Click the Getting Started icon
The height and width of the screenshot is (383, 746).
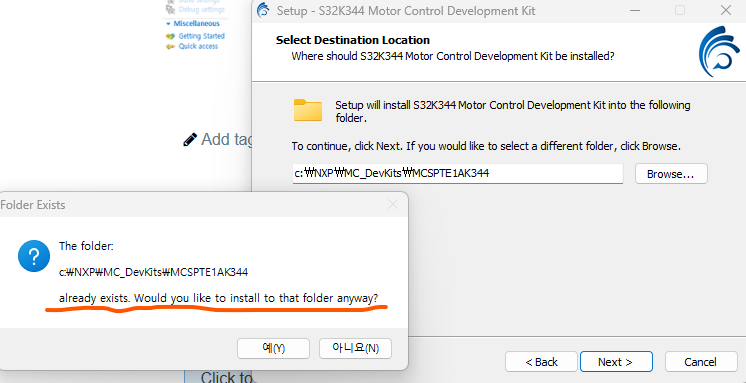[170, 36]
